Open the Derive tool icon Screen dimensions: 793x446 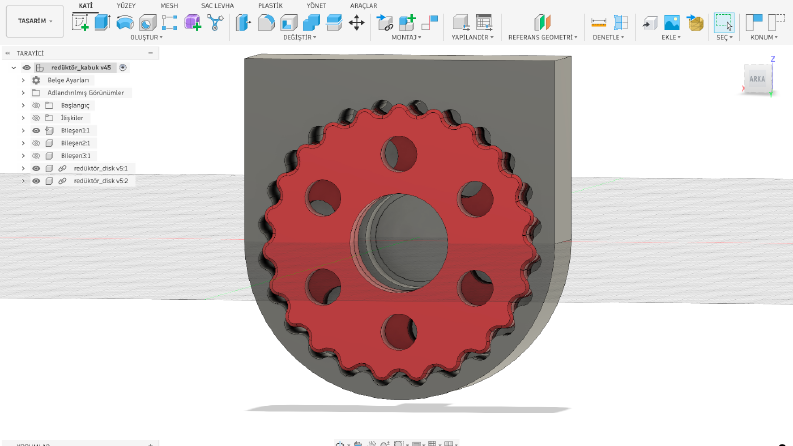point(215,23)
